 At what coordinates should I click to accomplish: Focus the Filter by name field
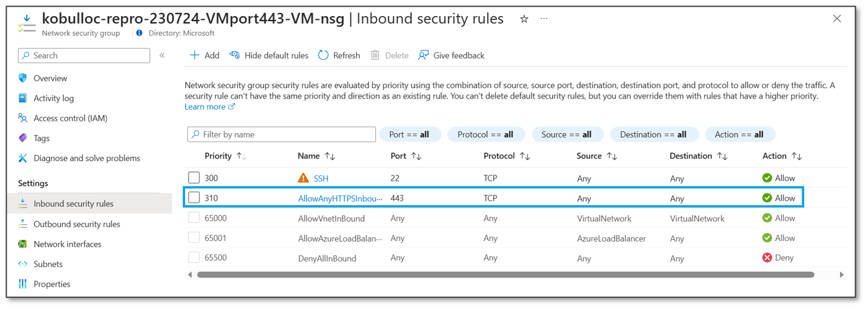click(x=282, y=134)
